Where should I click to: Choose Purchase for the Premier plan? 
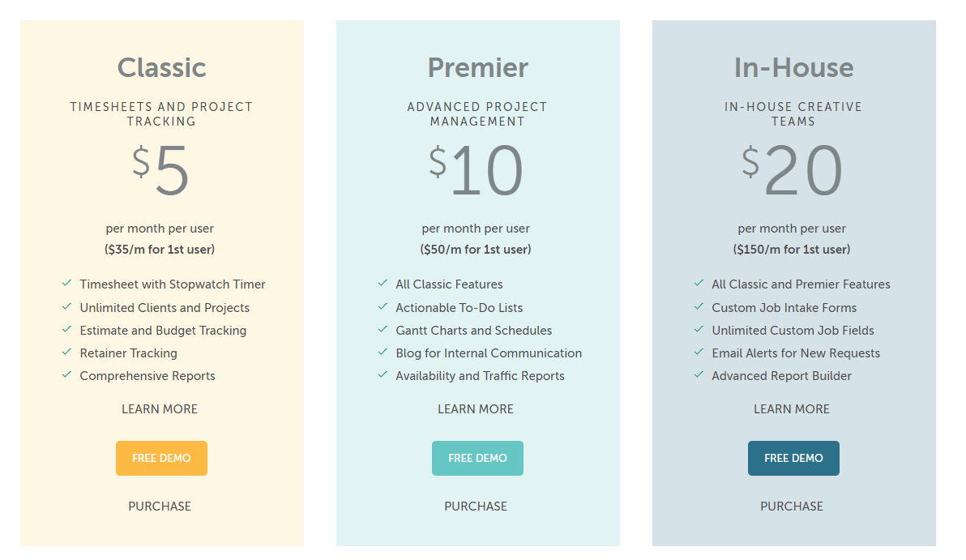tap(476, 507)
